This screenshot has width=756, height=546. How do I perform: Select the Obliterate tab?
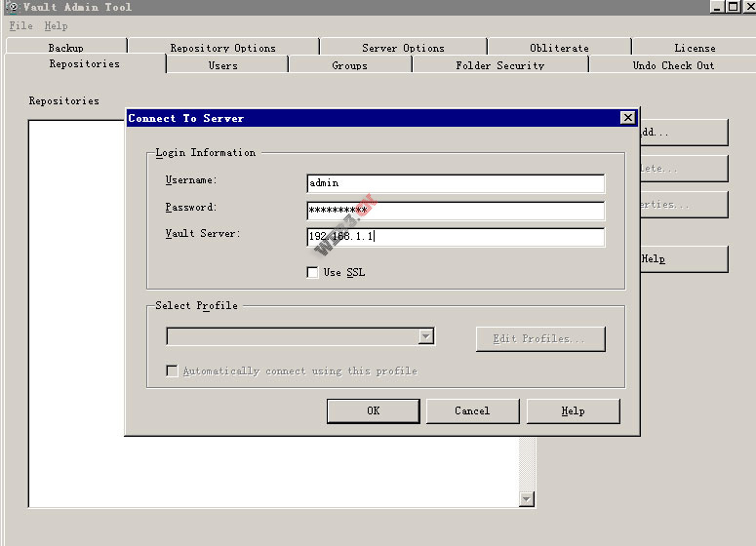(559, 47)
